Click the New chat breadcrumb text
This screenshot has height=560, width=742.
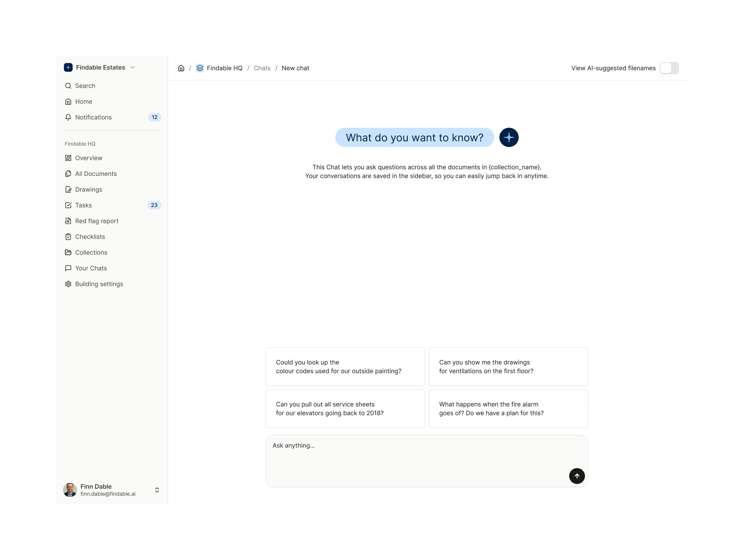pos(296,68)
